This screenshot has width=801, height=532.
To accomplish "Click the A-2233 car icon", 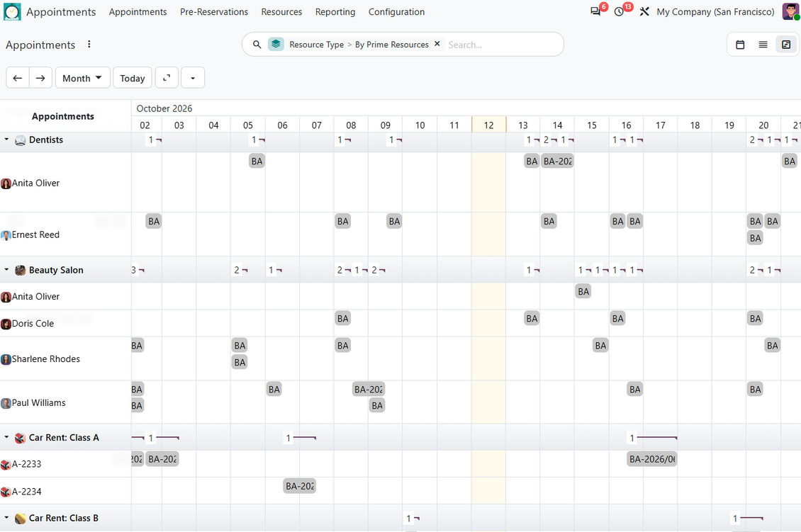I will 6,465.
